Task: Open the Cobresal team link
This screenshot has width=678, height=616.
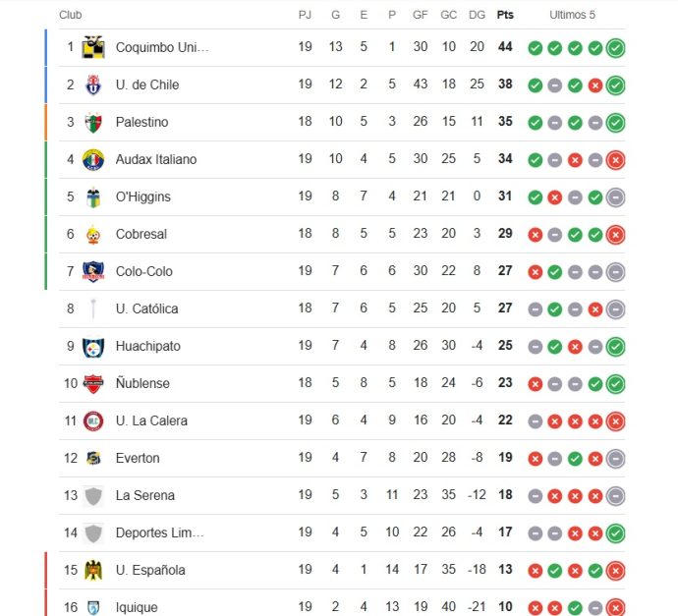Action: [141, 234]
